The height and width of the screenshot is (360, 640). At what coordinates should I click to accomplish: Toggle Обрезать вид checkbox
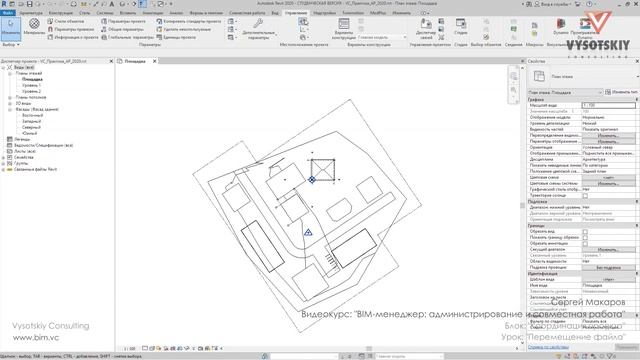tap(585, 231)
